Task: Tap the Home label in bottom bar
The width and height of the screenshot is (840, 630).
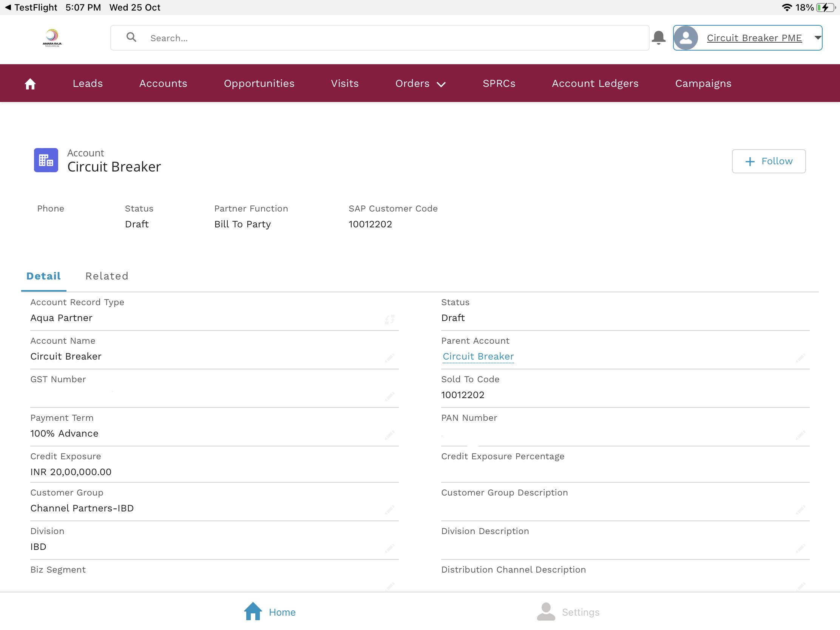Action: (282, 612)
